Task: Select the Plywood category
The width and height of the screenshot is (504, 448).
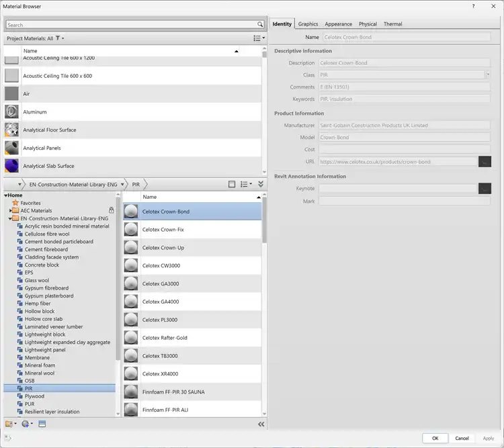Action: pyautogui.click(x=34, y=396)
